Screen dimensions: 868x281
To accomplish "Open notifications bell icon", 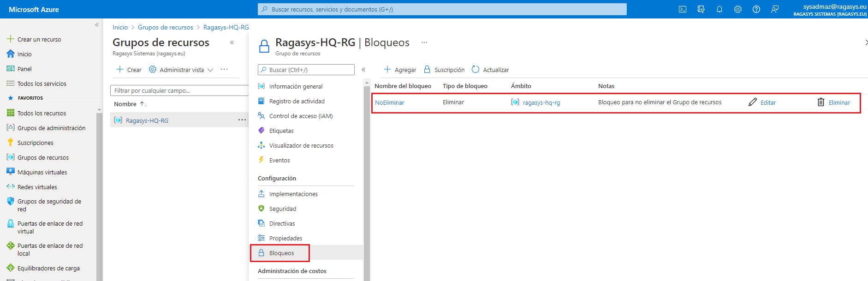I will click(x=719, y=9).
